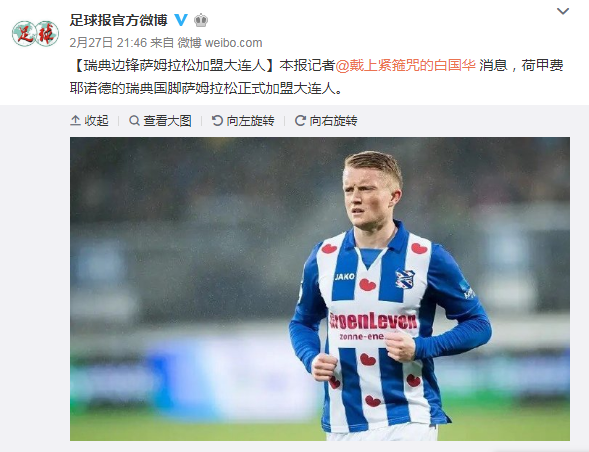Image resolution: width=589 pixels, height=452 pixels.
Task: Click the magnifier icon beside 查看大图
Action: [x=134, y=121]
